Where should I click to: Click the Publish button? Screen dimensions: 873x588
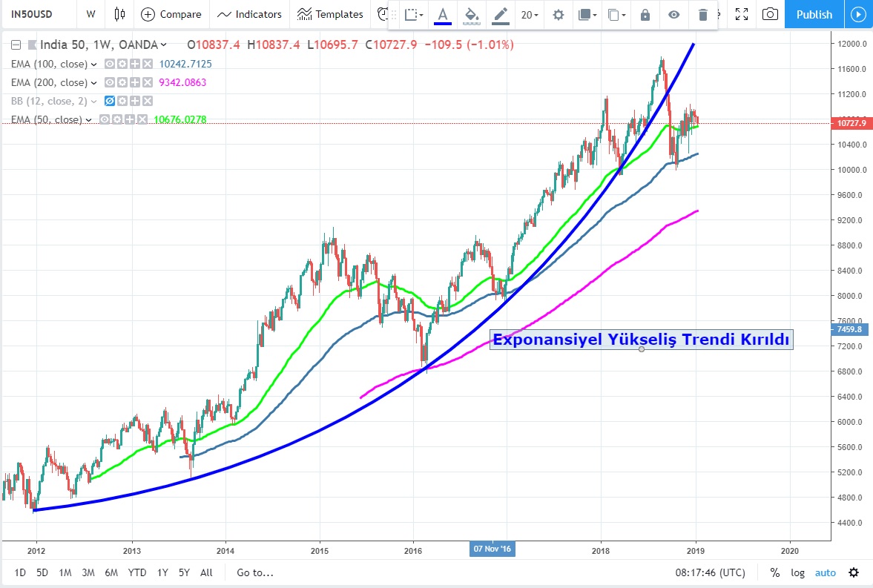pyautogui.click(x=814, y=14)
